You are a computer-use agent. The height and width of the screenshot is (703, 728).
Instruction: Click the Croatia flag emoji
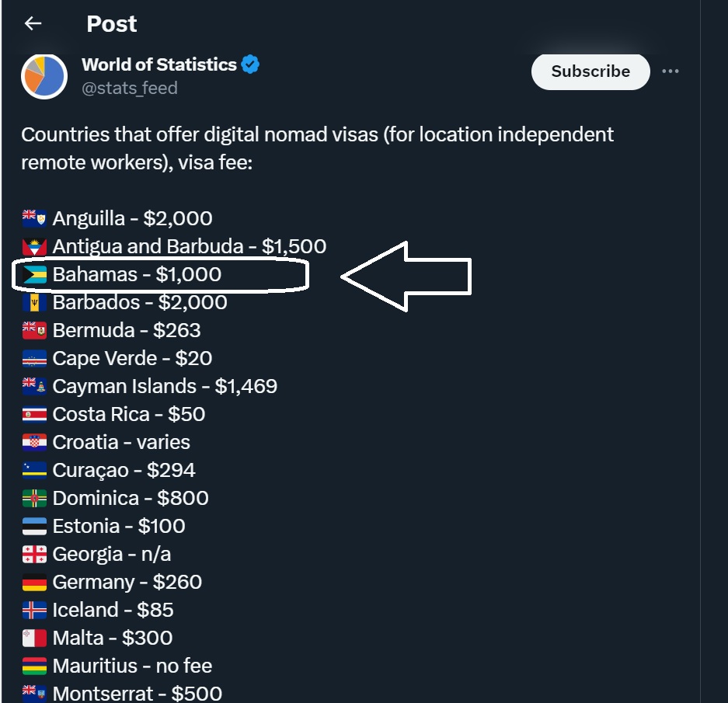pos(34,443)
